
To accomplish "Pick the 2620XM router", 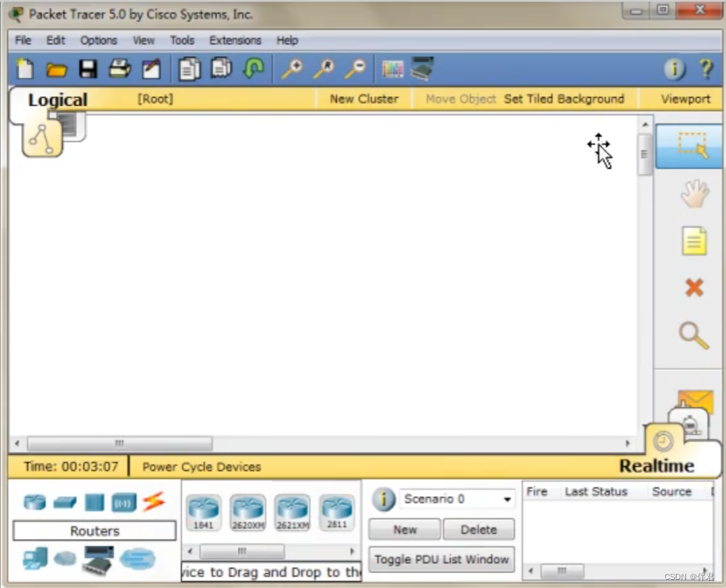I will click(x=248, y=512).
